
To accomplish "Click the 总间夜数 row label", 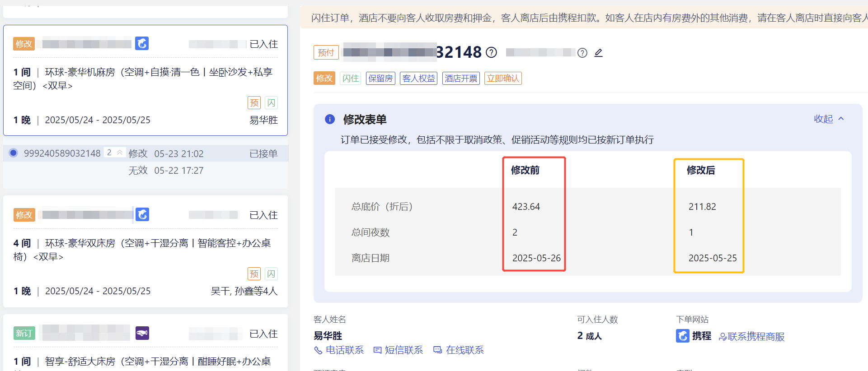I will pyautogui.click(x=371, y=232).
